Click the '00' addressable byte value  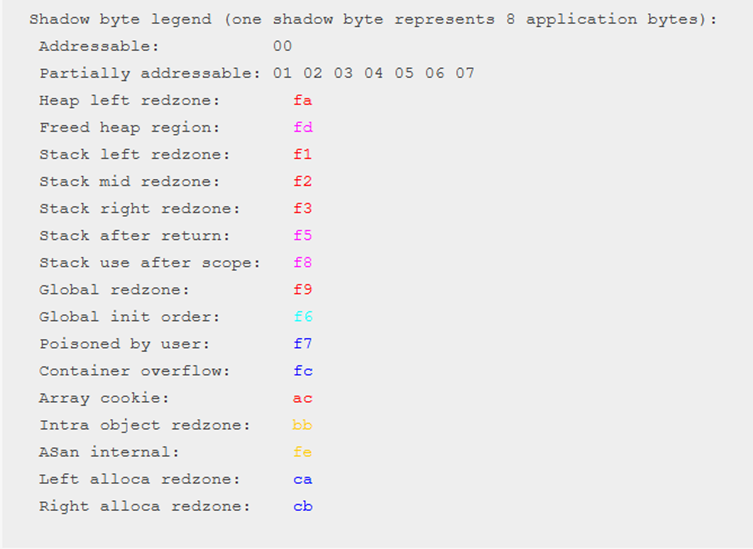coord(282,46)
